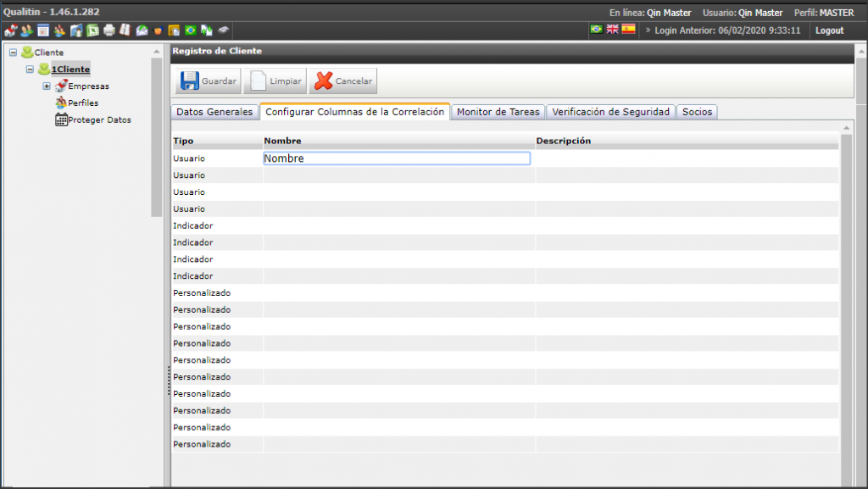Click the Cliente root node icon
Screen dimensions: 868x489
[x=27, y=53]
